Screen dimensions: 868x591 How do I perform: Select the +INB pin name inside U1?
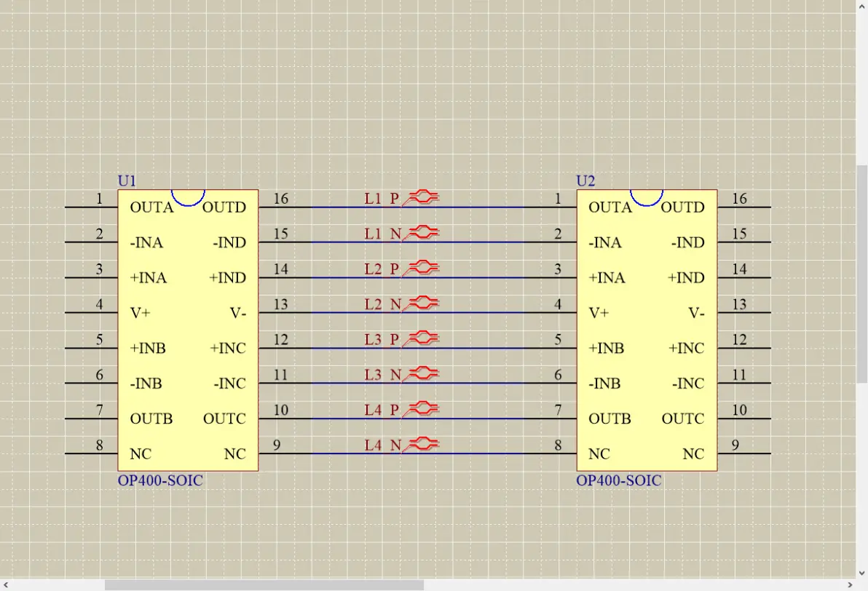coord(148,349)
